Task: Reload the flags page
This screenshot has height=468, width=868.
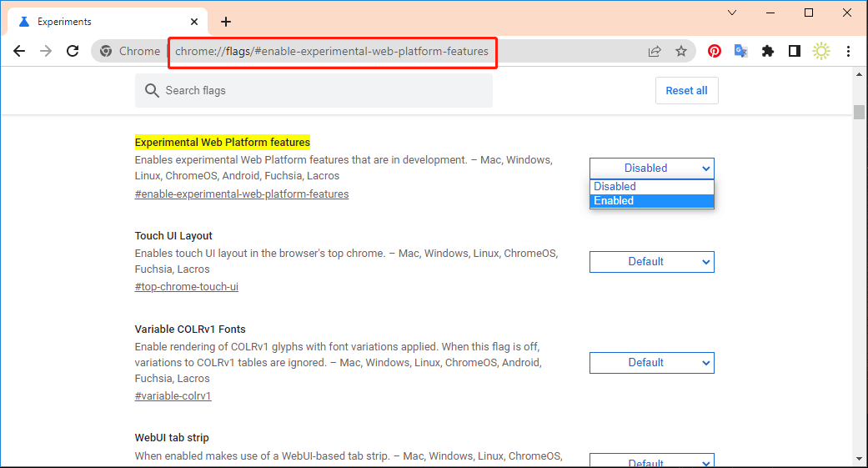Action: pyautogui.click(x=73, y=51)
